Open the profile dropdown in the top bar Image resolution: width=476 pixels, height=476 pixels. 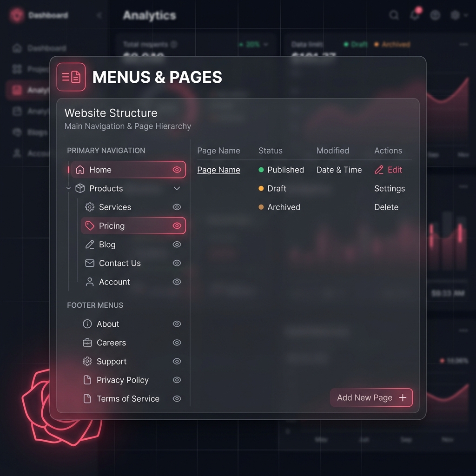click(459, 15)
